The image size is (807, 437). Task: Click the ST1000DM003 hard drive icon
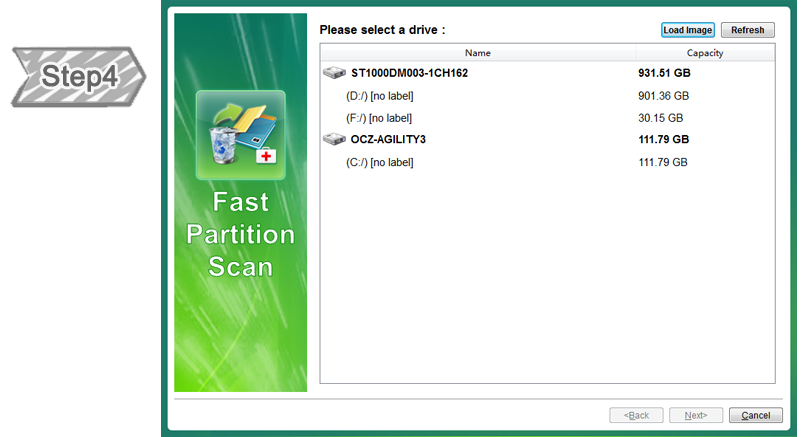click(x=334, y=74)
